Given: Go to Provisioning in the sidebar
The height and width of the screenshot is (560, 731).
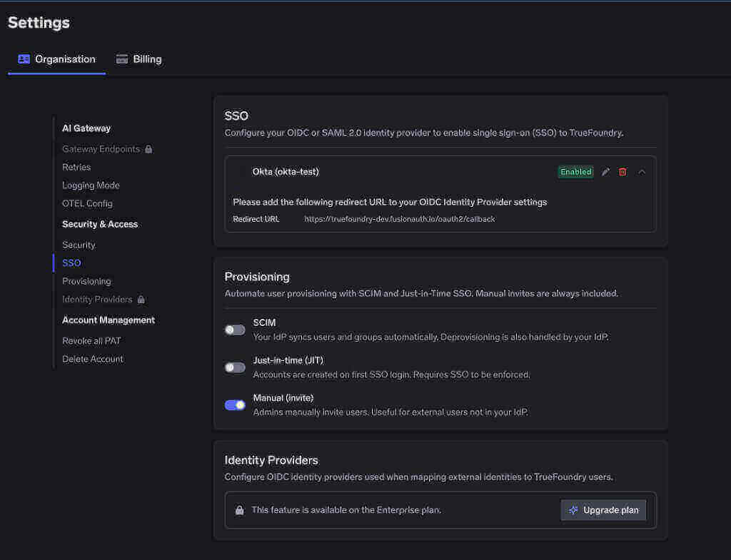Looking at the screenshot, I should tap(86, 281).
